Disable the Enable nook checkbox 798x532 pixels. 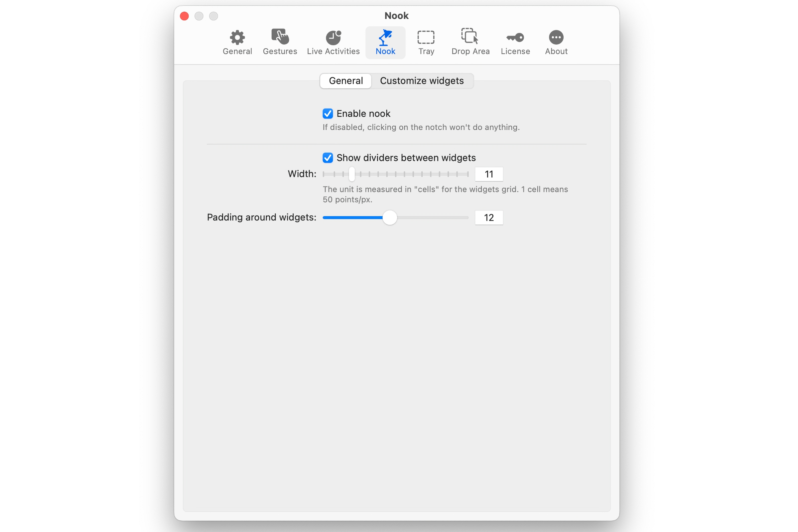pyautogui.click(x=328, y=113)
